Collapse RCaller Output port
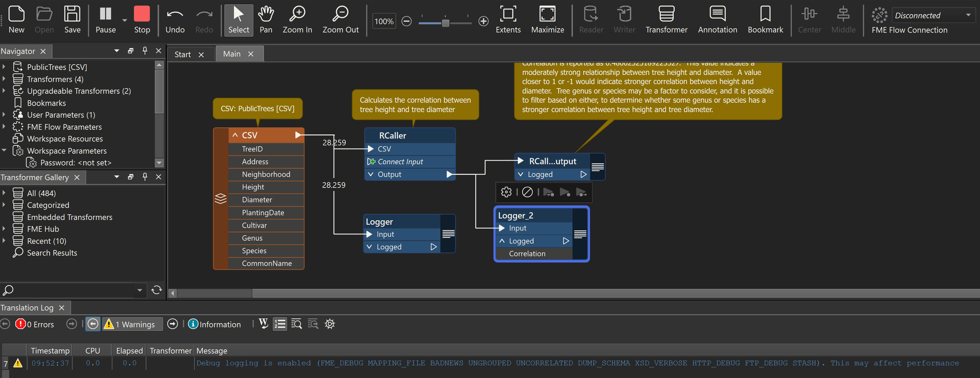980x378 pixels. (x=371, y=174)
